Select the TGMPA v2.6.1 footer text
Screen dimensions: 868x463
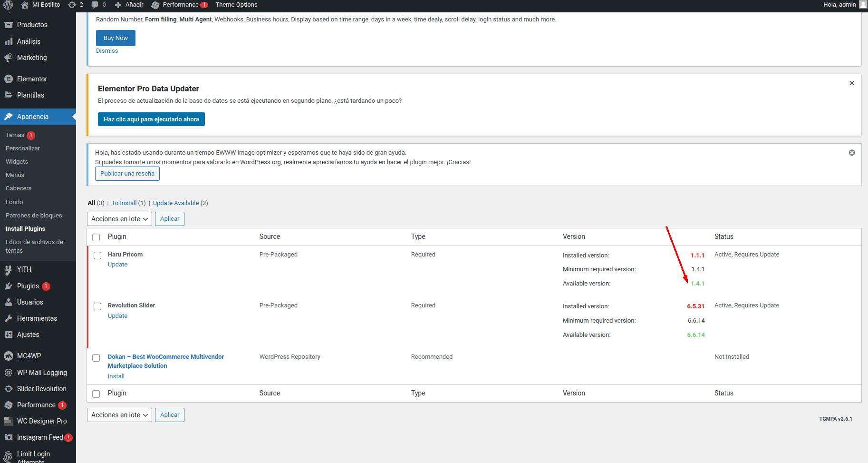[x=836, y=419]
